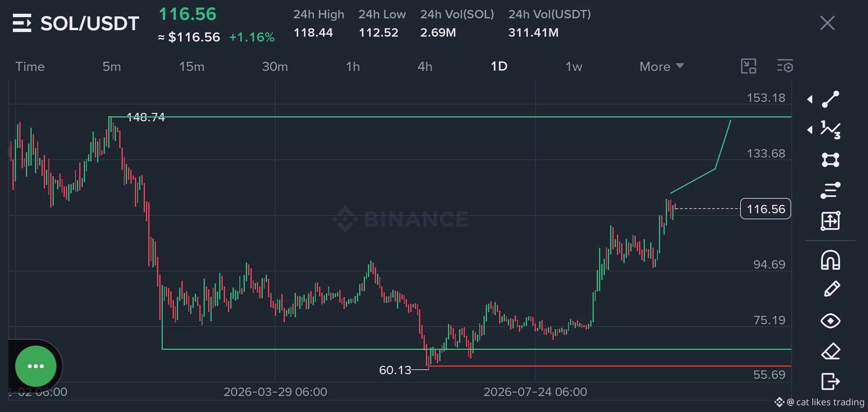The width and height of the screenshot is (868, 412).
Task: Open the chart indicator settings icon
Action: coord(785,66)
